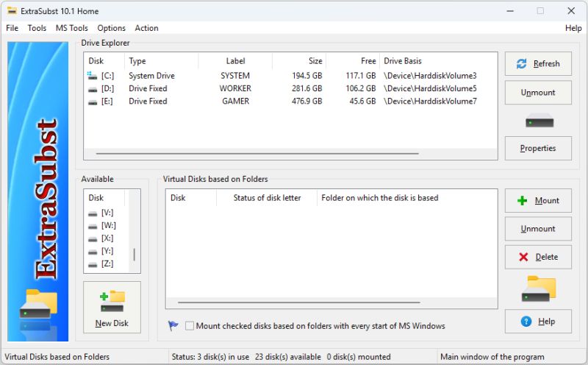Click the green plus Mount button
The width and height of the screenshot is (588, 365).
(x=538, y=200)
